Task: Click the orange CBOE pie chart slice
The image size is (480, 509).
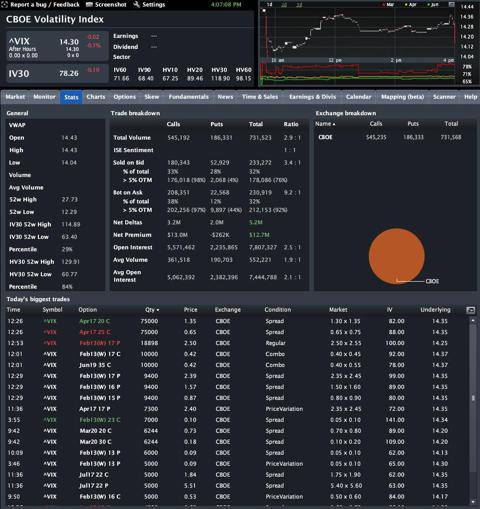Action: pos(396,256)
